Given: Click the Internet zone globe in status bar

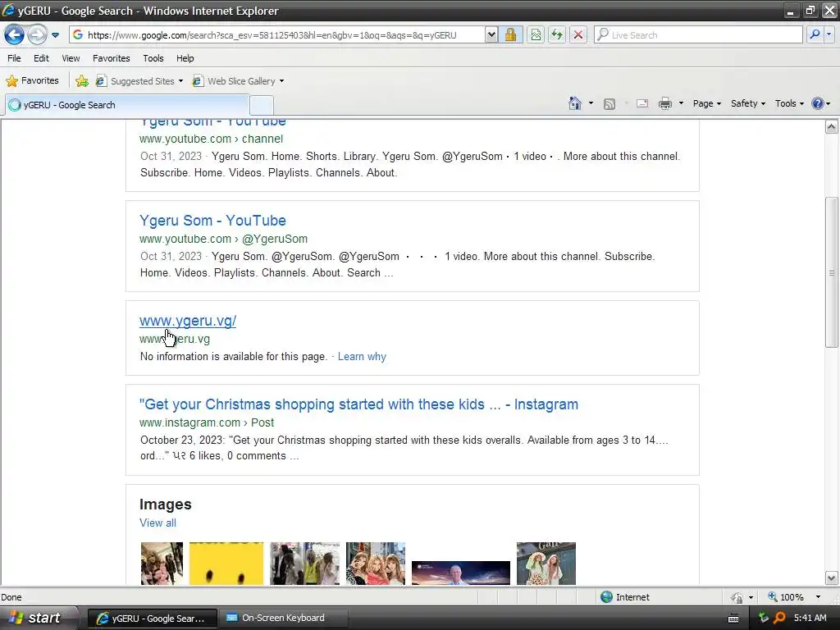Looking at the screenshot, I should click(606, 597).
